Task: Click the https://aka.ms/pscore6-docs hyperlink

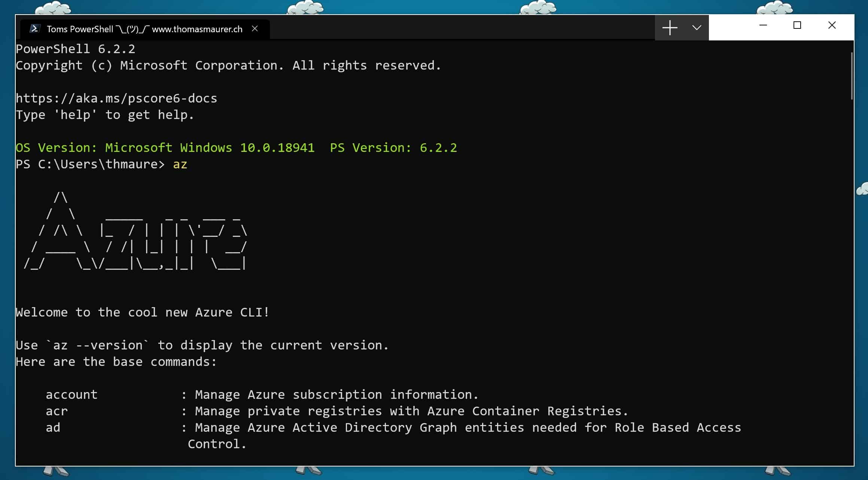Action: (116, 98)
